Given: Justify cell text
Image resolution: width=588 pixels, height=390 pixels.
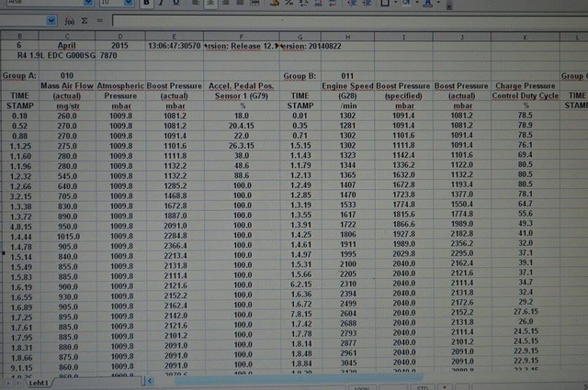Looking at the screenshot, I should point(240,3).
